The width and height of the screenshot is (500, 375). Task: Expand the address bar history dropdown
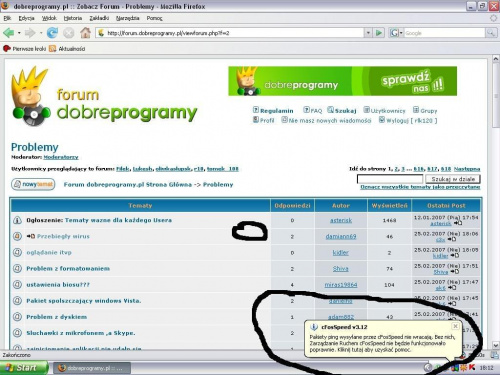(368, 33)
